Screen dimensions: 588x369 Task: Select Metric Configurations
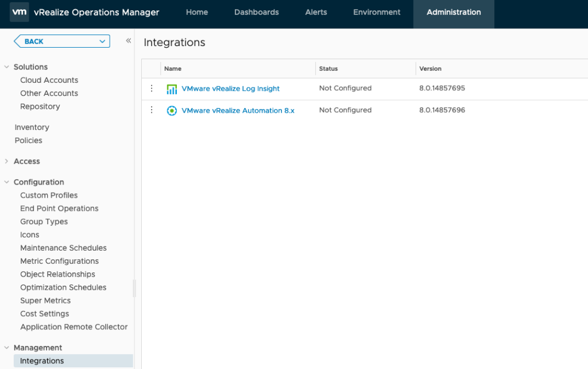click(x=59, y=261)
